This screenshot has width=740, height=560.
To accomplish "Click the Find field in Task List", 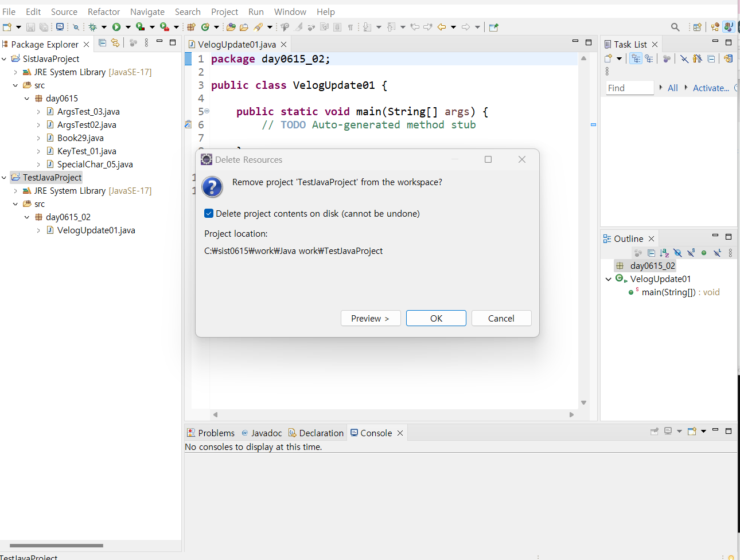I will pyautogui.click(x=629, y=88).
